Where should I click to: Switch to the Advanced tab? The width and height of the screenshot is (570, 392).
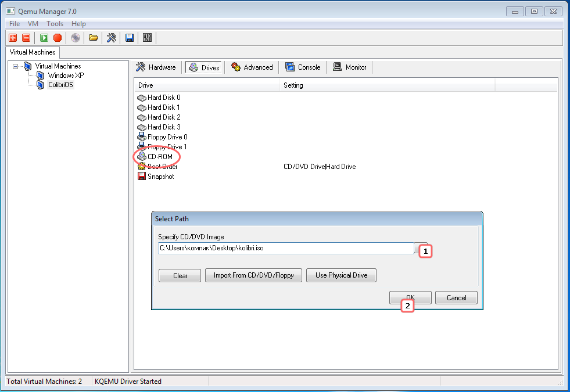pos(252,67)
